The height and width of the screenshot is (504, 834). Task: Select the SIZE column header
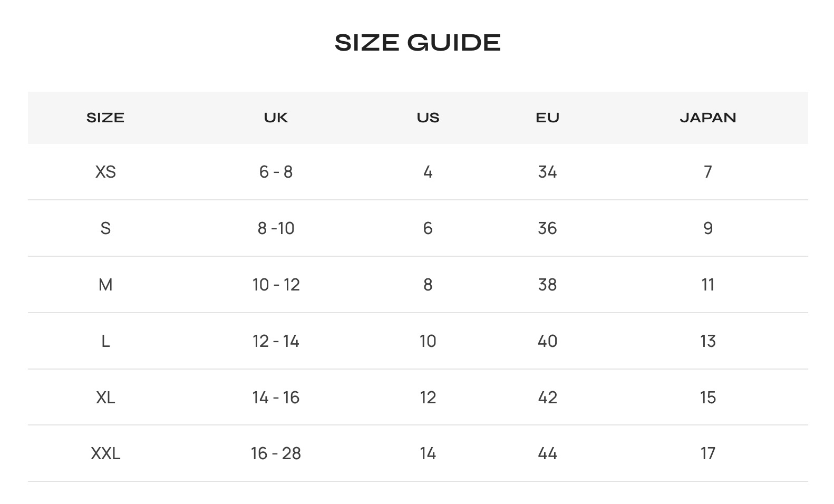[x=105, y=118]
